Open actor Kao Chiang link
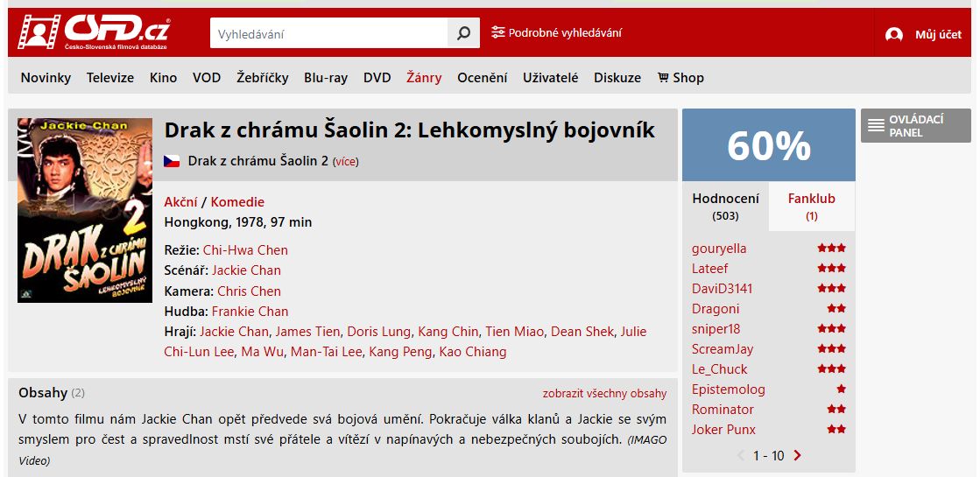The width and height of the screenshot is (980, 477). [473, 352]
